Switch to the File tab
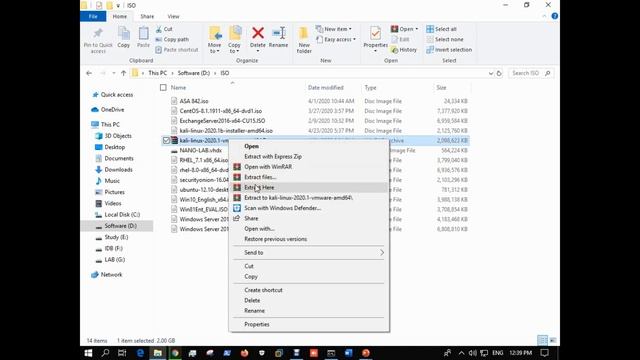 click(93, 16)
